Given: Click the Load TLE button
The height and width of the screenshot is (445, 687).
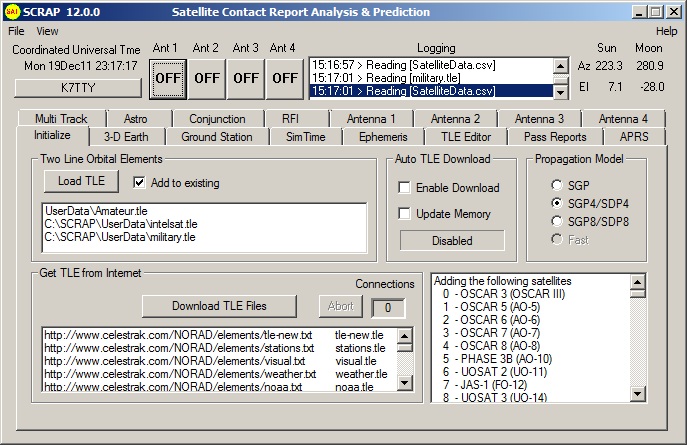Looking at the screenshot, I should tap(81, 181).
